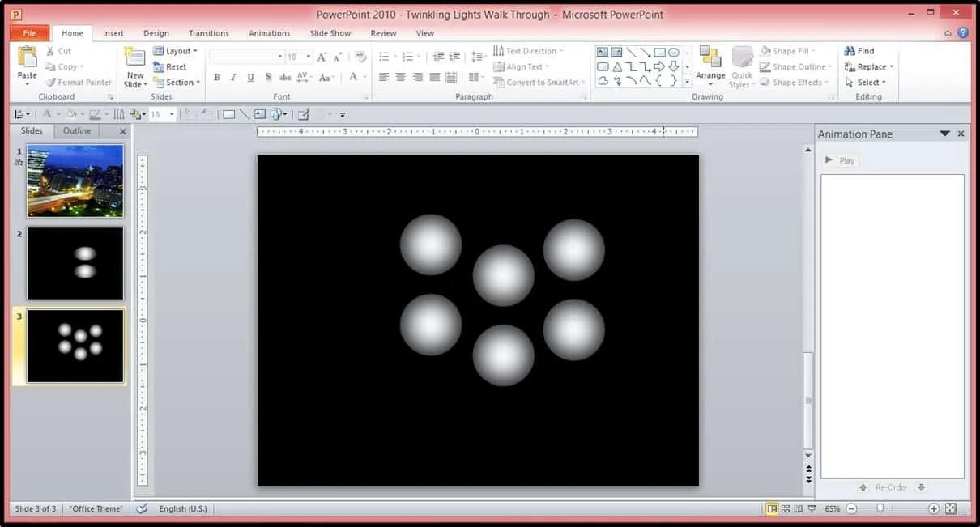Click the Numbering list icon
The width and height of the screenshot is (980, 527).
pos(408,57)
